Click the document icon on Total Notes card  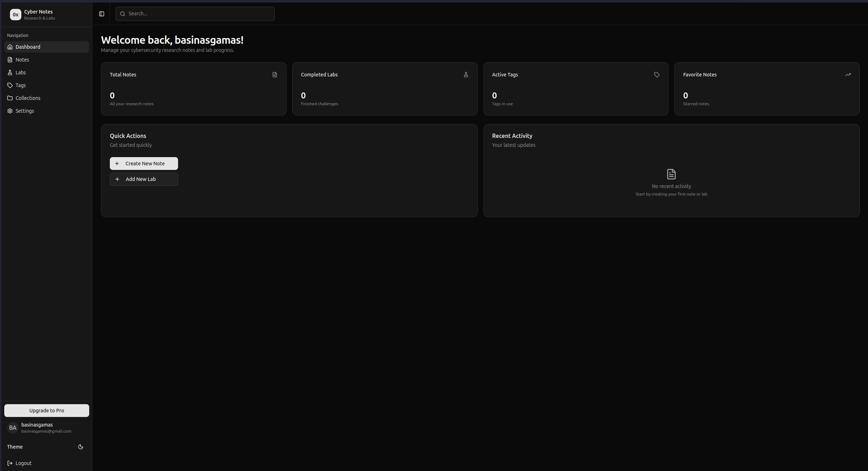[x=274, y=75]
